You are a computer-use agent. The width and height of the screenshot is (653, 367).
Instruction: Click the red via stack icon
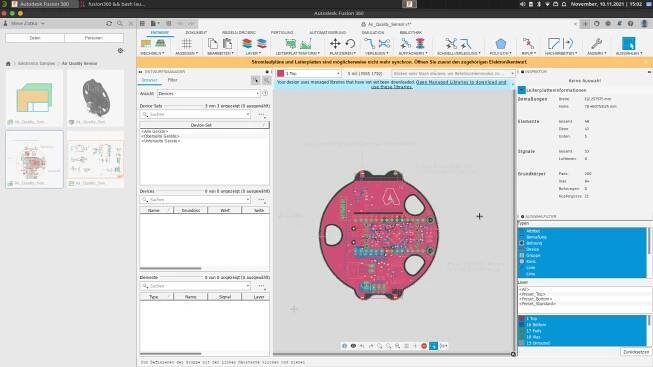tap(420, 43)
